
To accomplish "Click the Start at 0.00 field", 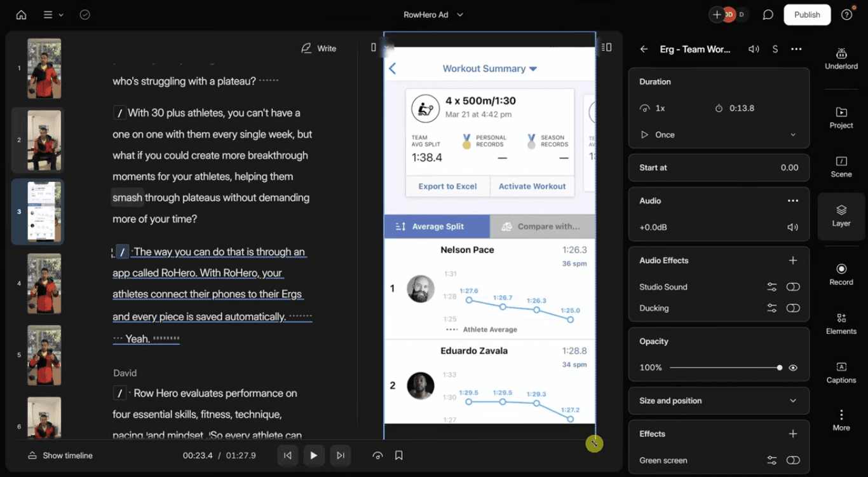I will point(719,168).
